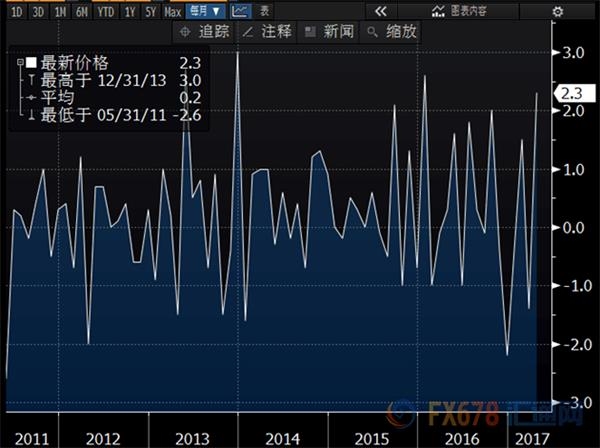Choose the Max time range
Viewport: 600px width, 448px height.
point(173,12)
